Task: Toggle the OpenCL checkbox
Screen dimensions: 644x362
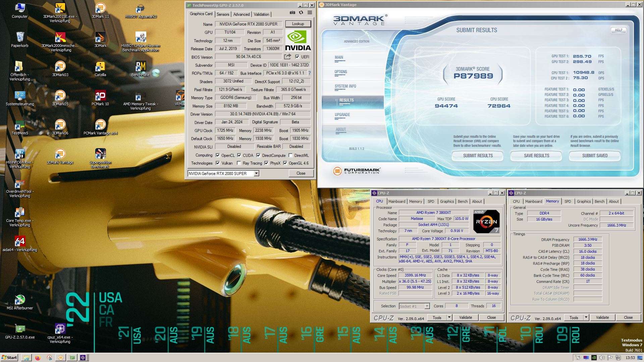Action: coord(218,156)
